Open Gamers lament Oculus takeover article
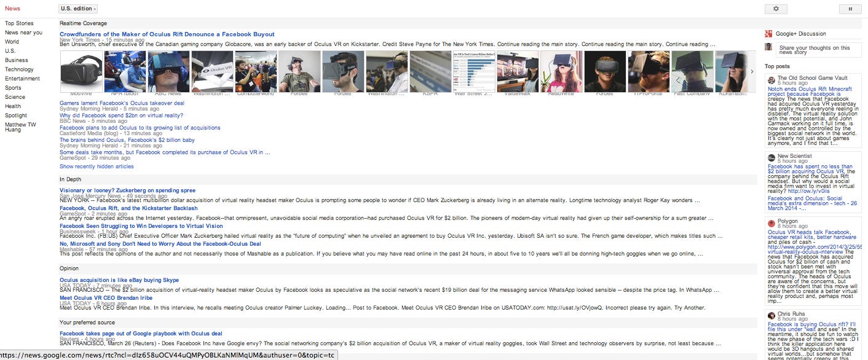Screen dimensions: 868x360 pyautogui.click(x=122, y=103)
